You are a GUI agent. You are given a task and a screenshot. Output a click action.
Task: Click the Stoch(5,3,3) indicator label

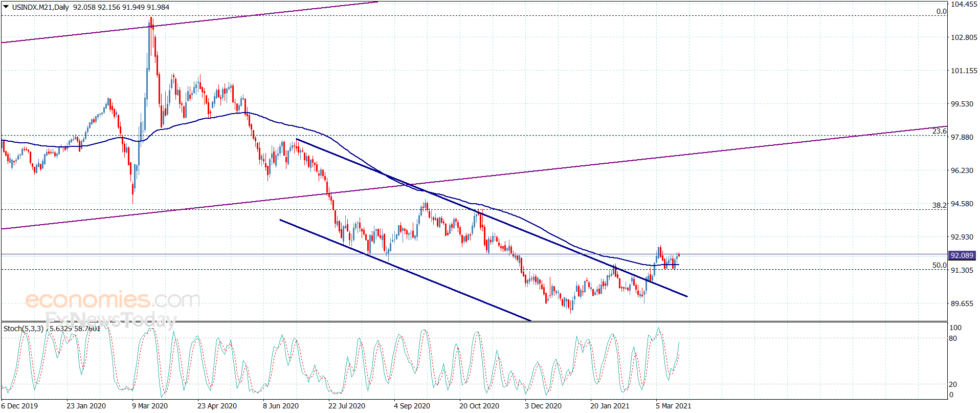point(24,329)
